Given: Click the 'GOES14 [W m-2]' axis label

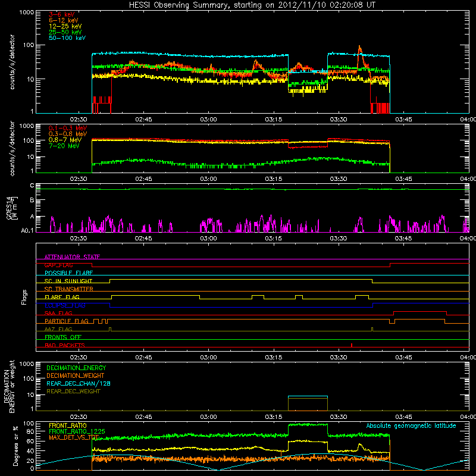Looking at the screenshot, I should pyautogui.click(x=12, y=208).
